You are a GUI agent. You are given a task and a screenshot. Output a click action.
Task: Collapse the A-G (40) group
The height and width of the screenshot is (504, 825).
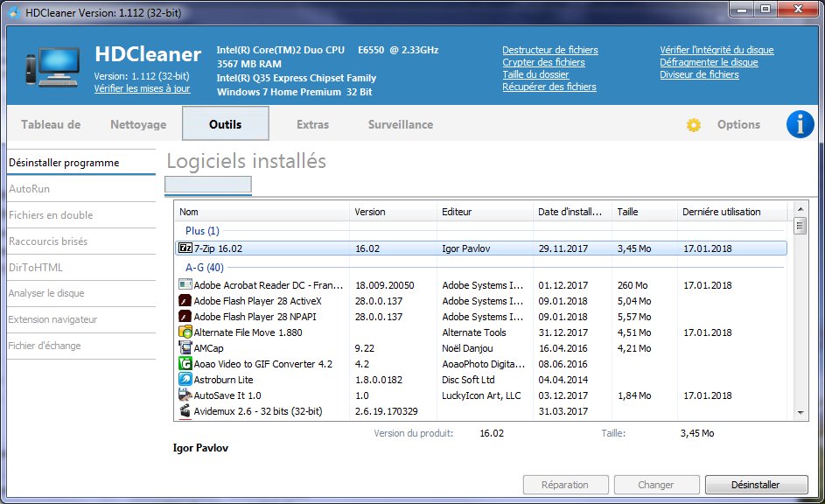tap(205, 267)
